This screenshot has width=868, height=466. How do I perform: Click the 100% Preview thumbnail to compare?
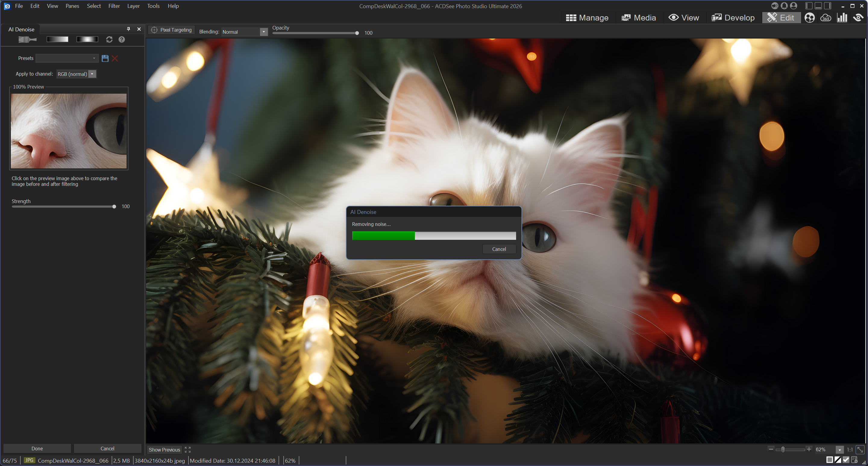click(69, 131)
